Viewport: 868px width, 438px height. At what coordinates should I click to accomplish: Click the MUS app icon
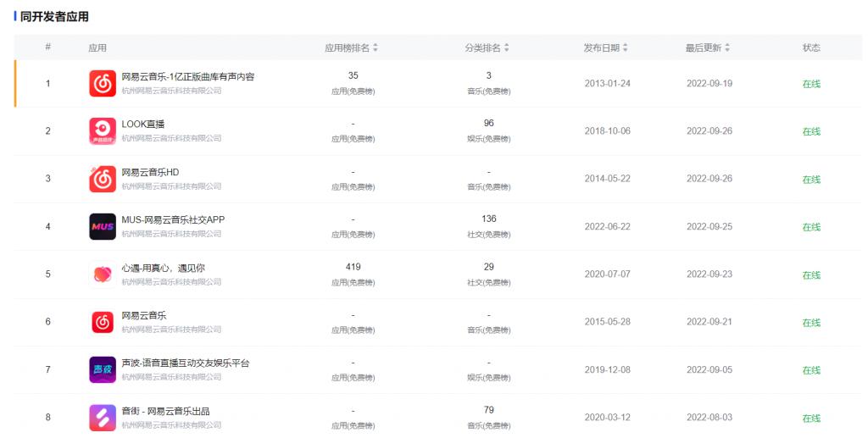[103, 227]
